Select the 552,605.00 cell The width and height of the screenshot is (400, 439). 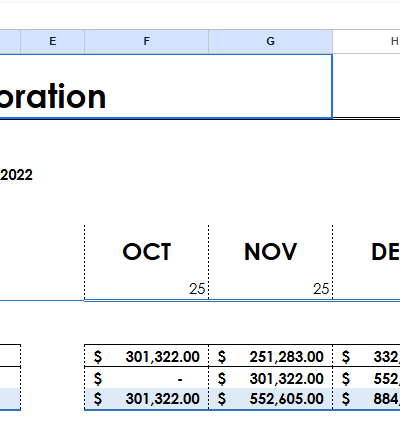(x=270, y=399)
